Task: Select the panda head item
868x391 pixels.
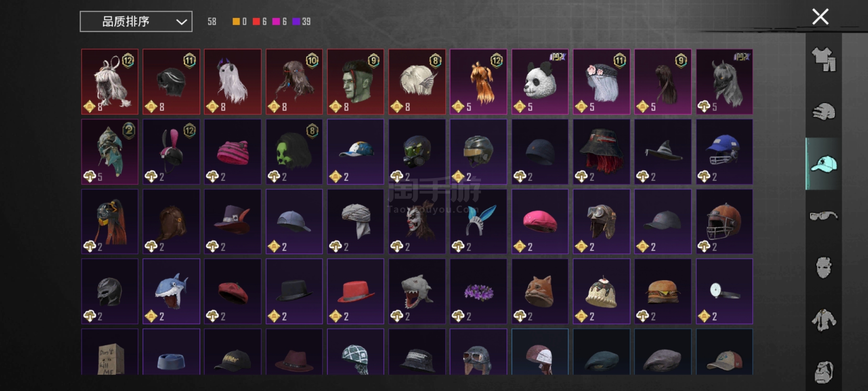Action: [540, 82]
